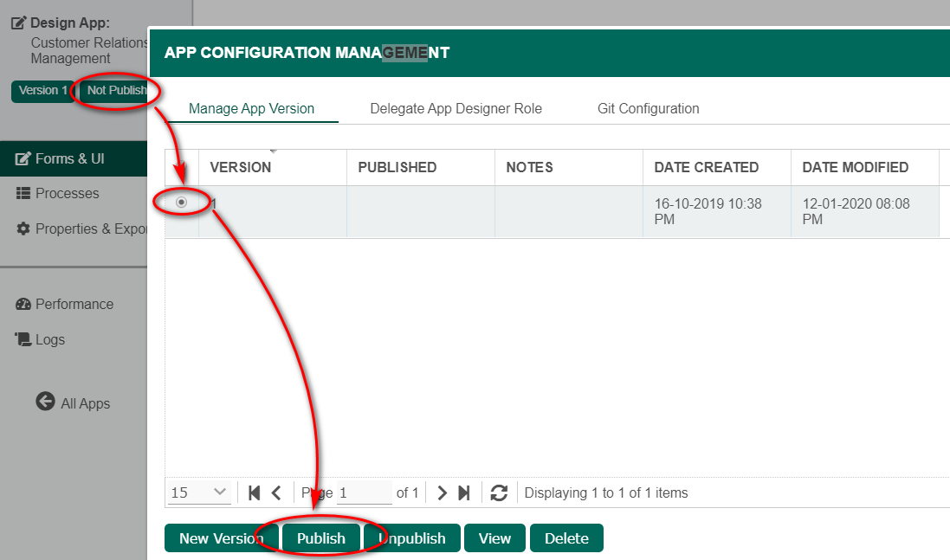This screenshot has height=560, width=950.
Task: Jump to last page of the grid
Action: pyautogui.click(x=464, y=492)
